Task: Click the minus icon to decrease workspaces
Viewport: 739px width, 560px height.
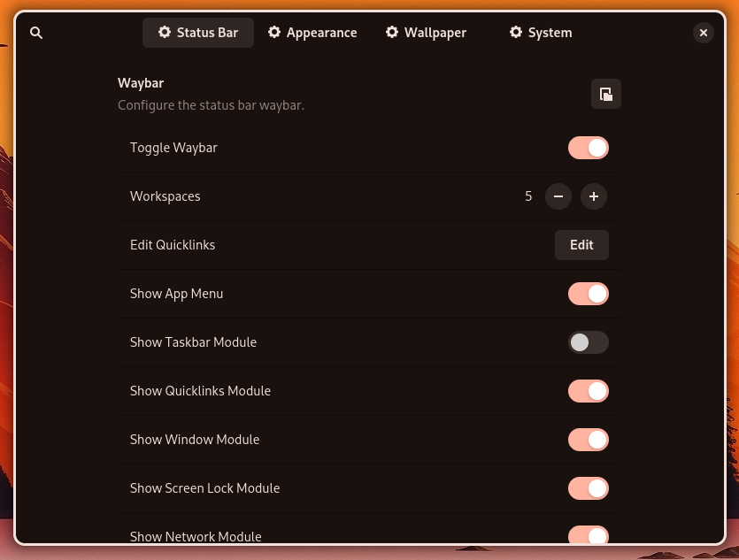Action: tap(558, 196)
